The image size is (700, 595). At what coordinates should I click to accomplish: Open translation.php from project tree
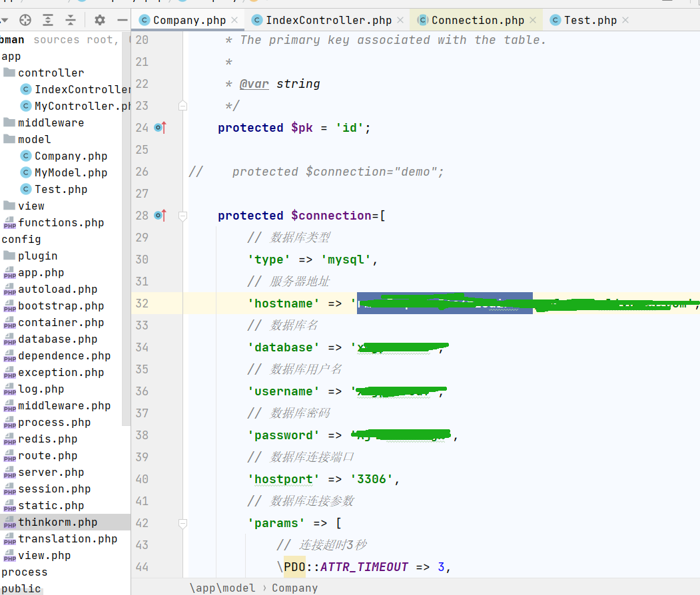pyautogui.click(x=67, y=539)
